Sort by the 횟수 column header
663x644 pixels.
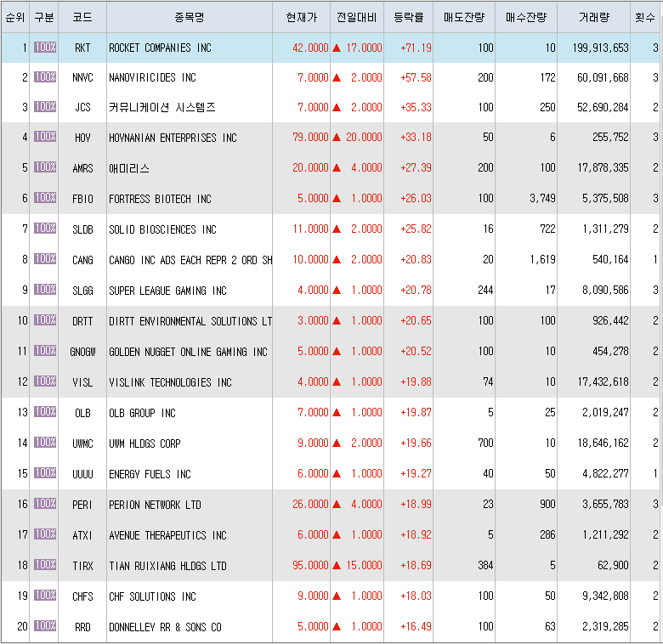click(x=645, y=17)
